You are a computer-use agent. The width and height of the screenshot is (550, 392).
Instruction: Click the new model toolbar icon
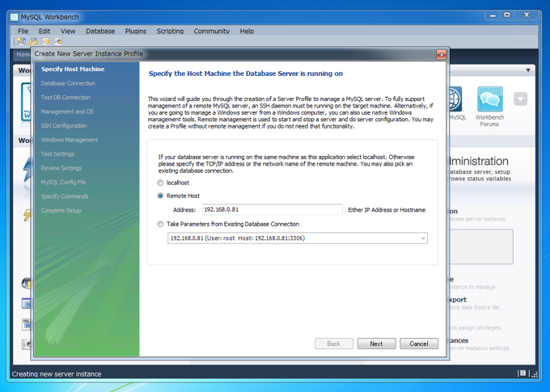click(x=21, y=41)
